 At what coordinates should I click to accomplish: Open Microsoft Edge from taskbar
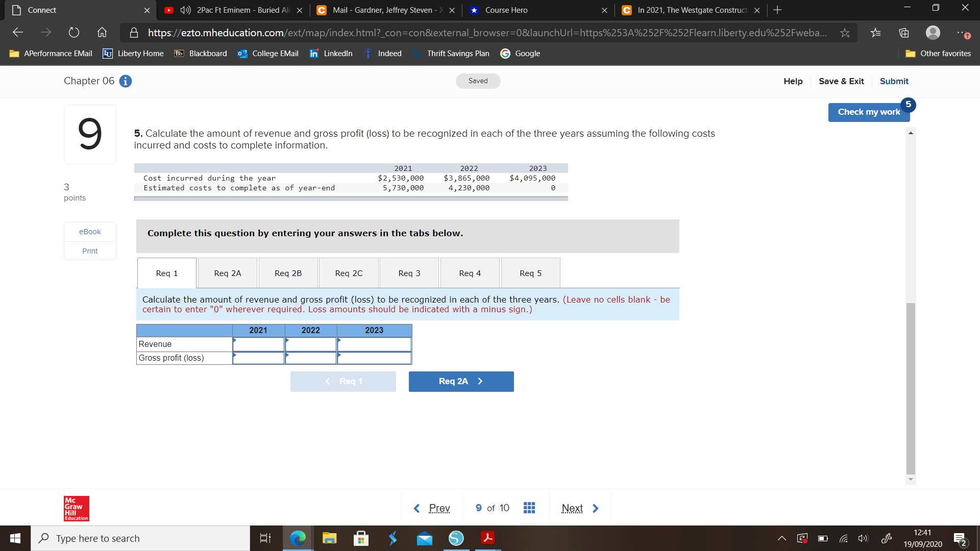tap(298, 538)
